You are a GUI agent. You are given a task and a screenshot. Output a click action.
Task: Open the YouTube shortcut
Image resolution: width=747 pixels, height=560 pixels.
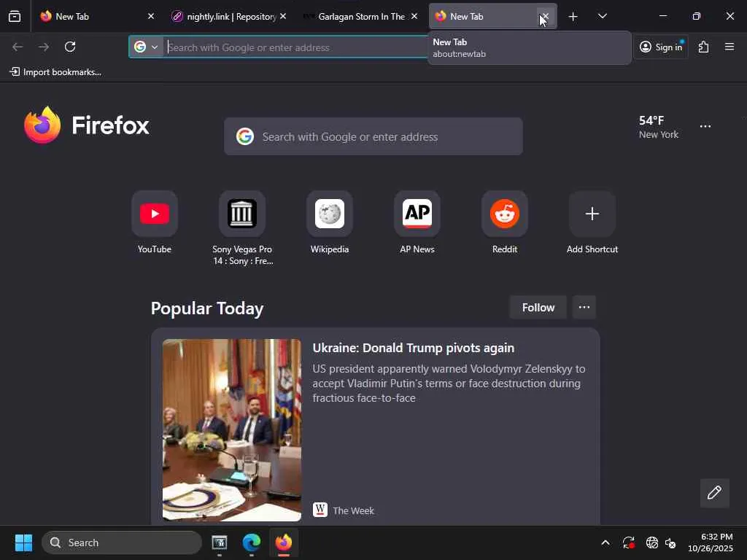155,214
